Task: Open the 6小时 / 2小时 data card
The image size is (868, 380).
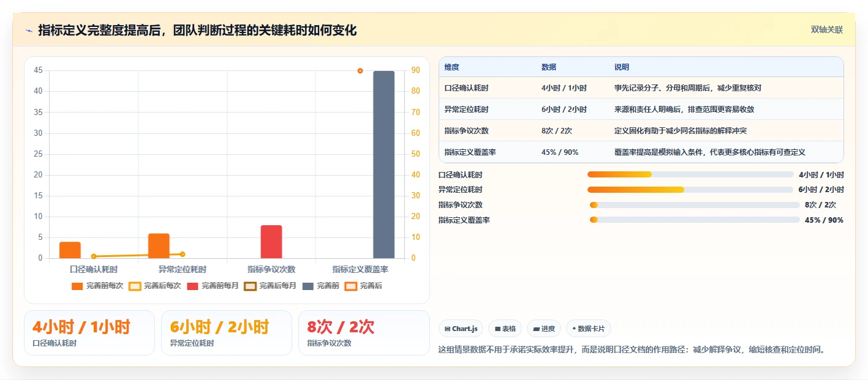Action: click(x=227, y=333)
